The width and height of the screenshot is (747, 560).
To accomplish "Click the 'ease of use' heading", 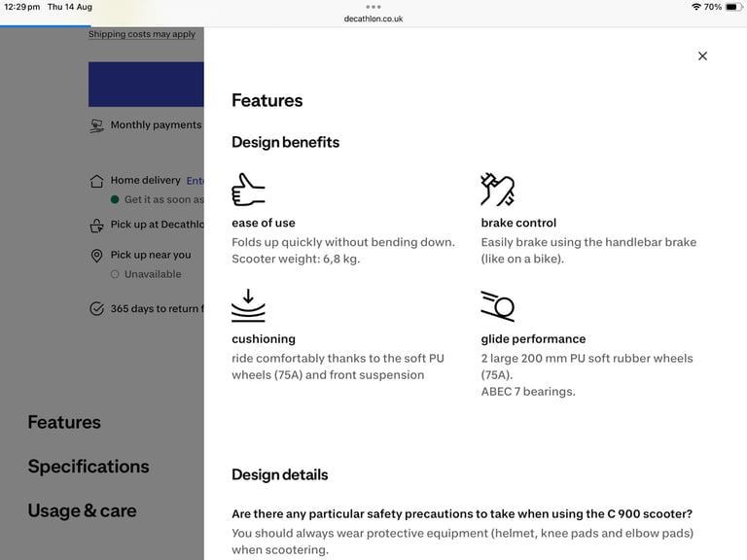I will point(264,223).
